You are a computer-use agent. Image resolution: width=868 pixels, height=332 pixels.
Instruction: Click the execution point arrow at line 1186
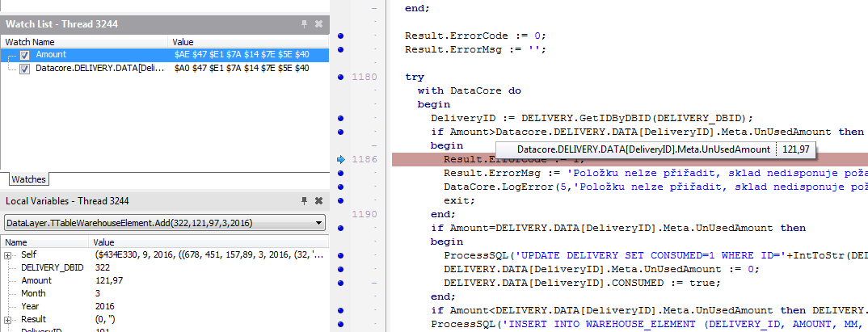[x=341, y=160]
